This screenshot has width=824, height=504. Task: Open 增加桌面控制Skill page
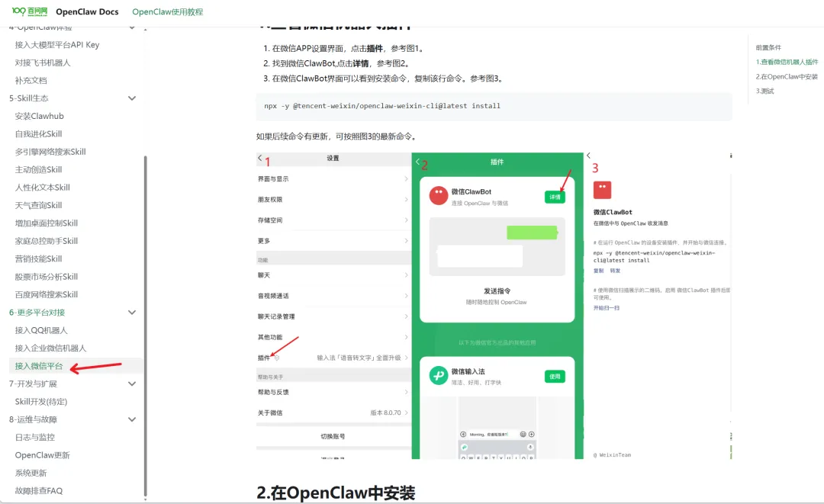(47, 223)
